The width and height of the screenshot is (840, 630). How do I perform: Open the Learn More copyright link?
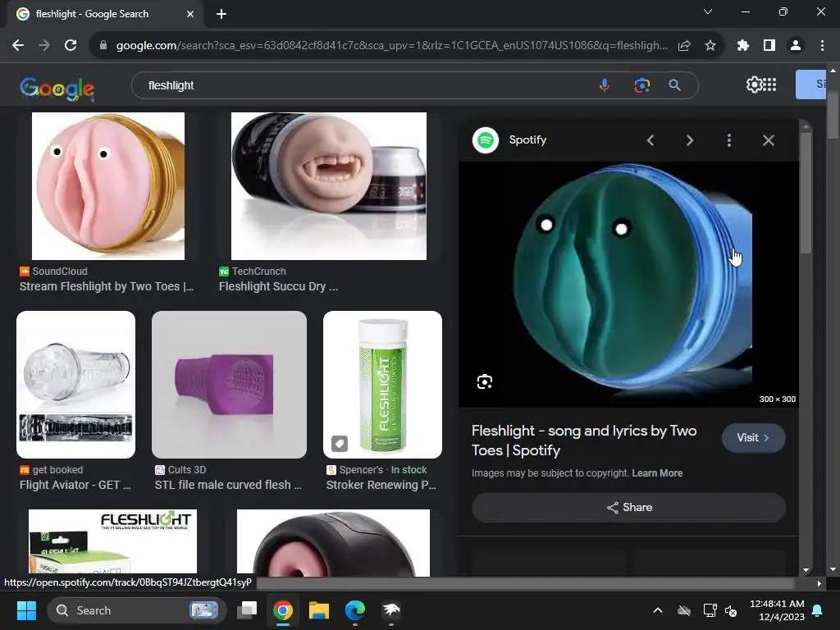click(x=657, y=473)
